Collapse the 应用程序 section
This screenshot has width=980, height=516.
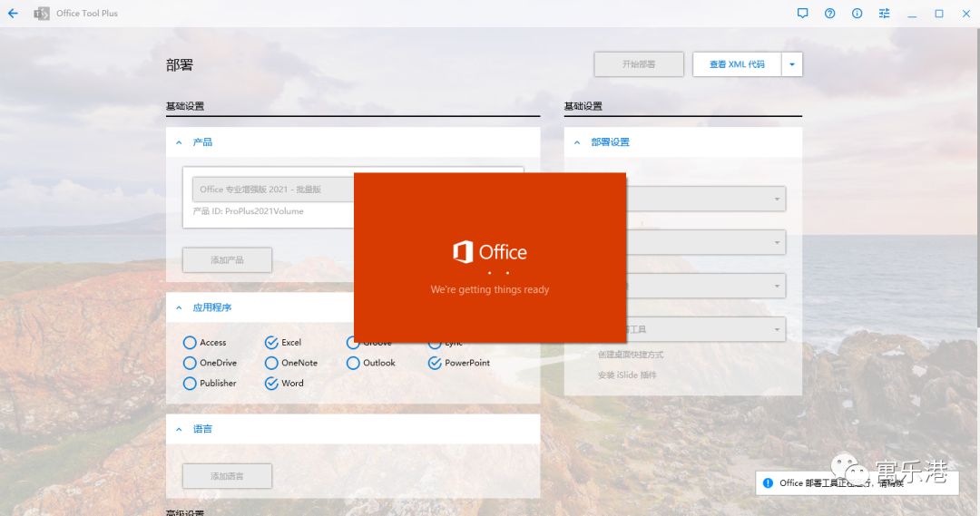(x=179, y=307)
